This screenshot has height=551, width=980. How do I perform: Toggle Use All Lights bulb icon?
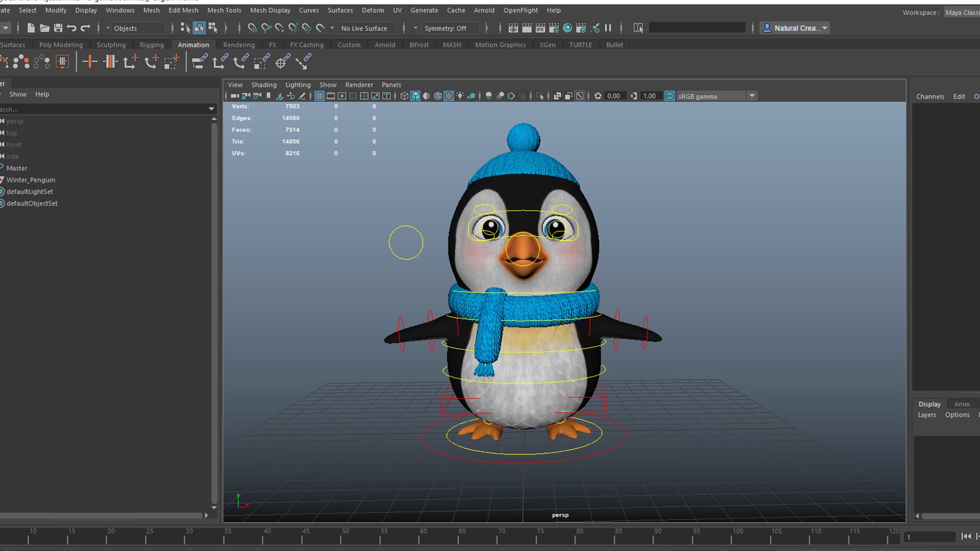460,96
